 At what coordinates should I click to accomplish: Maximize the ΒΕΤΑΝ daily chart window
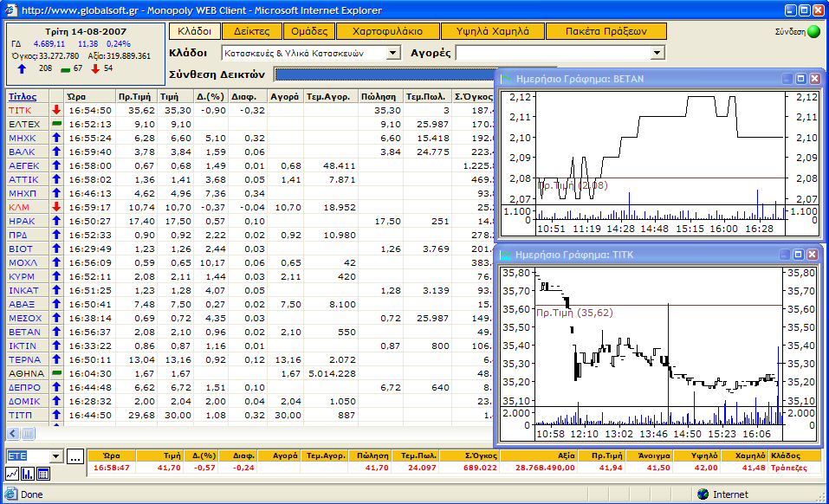pyautogui.click(x=801, y=79)
